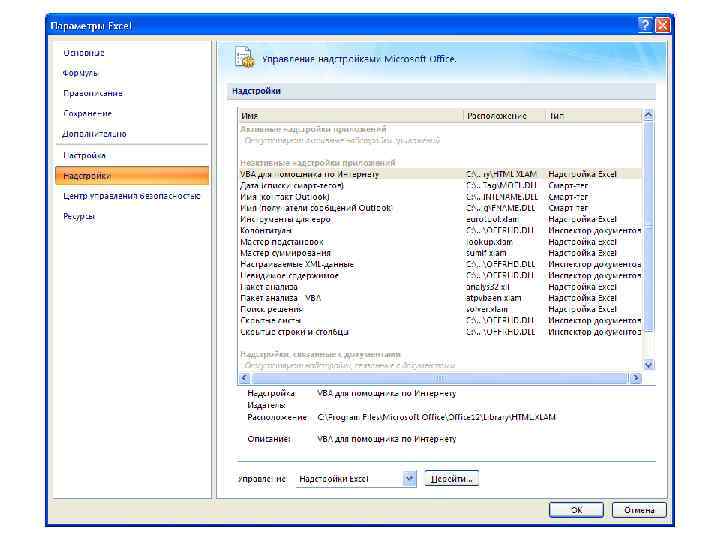Select Имя (контакт Outlook) row

[440, 197]
